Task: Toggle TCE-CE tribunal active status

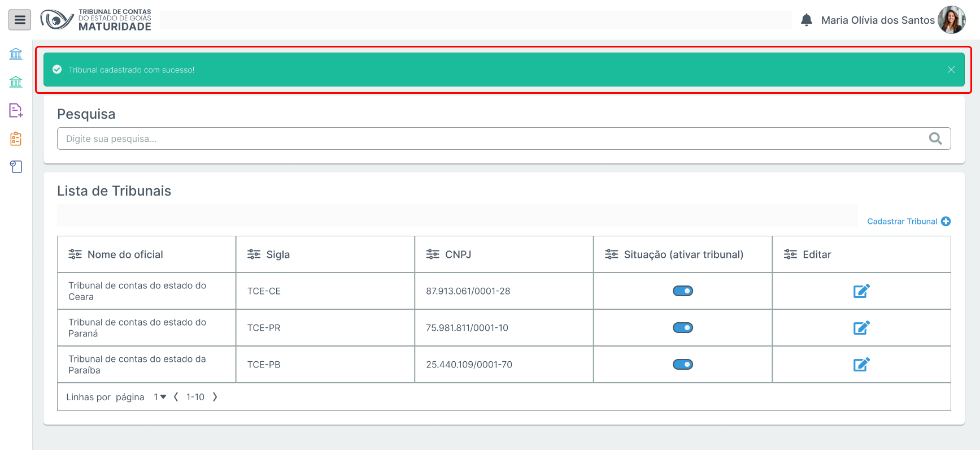Action: 682,291
